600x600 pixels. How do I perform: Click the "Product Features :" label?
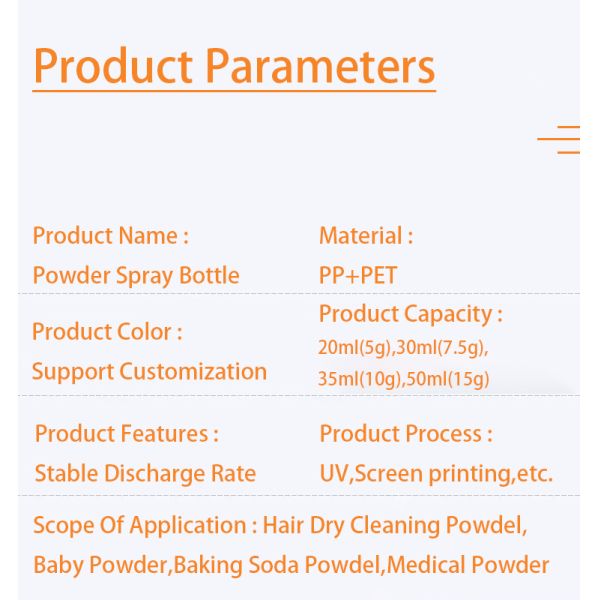[126, 434]
